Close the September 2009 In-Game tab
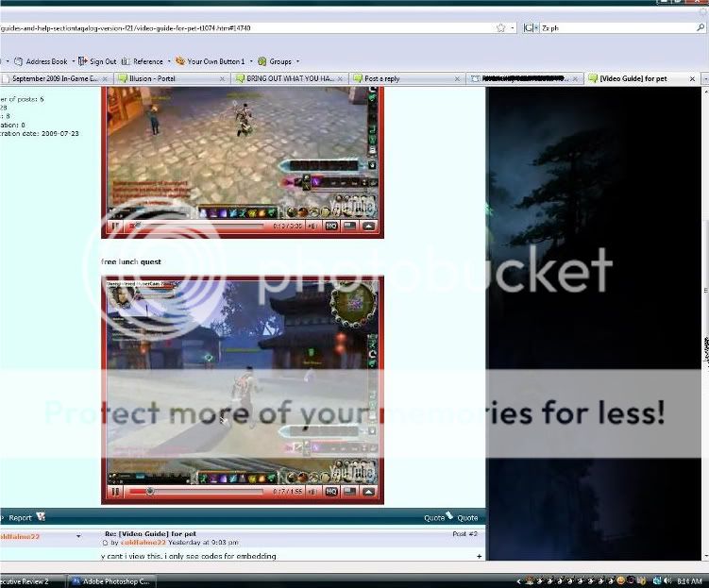This screenshot has height=588, width=709. pos(105,79)
